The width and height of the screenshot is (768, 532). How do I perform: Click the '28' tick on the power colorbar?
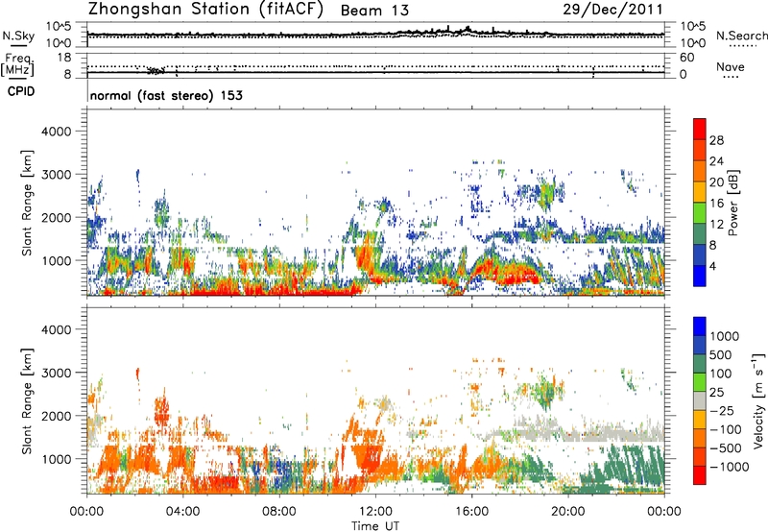pyautogui.click(x=716, y=140)
